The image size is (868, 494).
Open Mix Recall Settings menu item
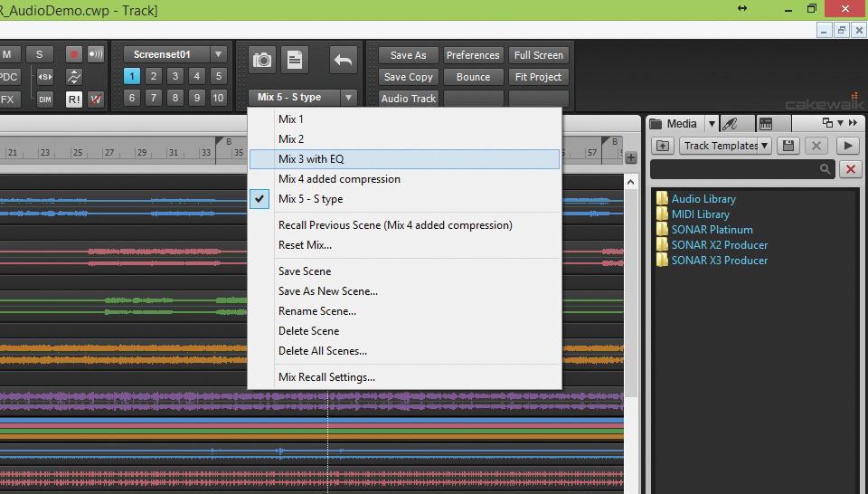coord(326,377)
